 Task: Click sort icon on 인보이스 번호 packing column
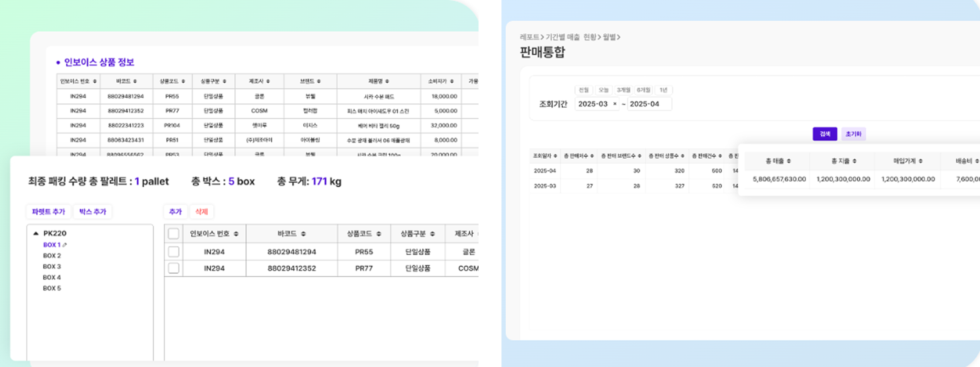point(236,234)
